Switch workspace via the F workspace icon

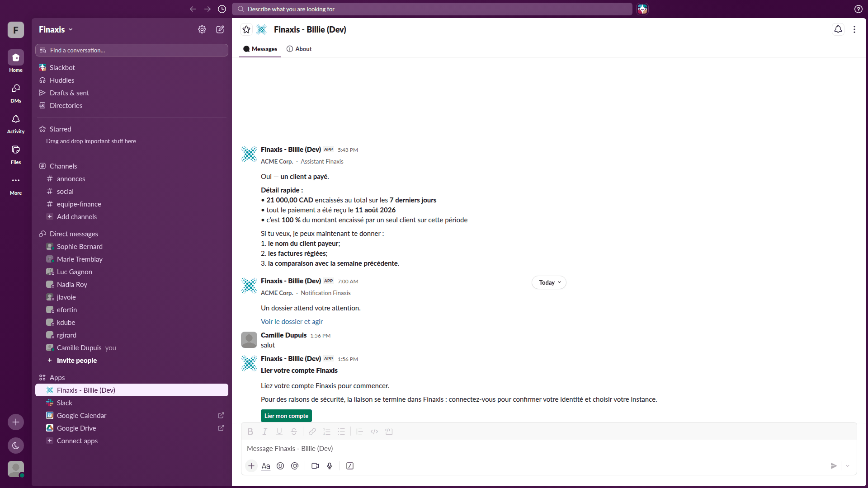[x=16, y=30]
